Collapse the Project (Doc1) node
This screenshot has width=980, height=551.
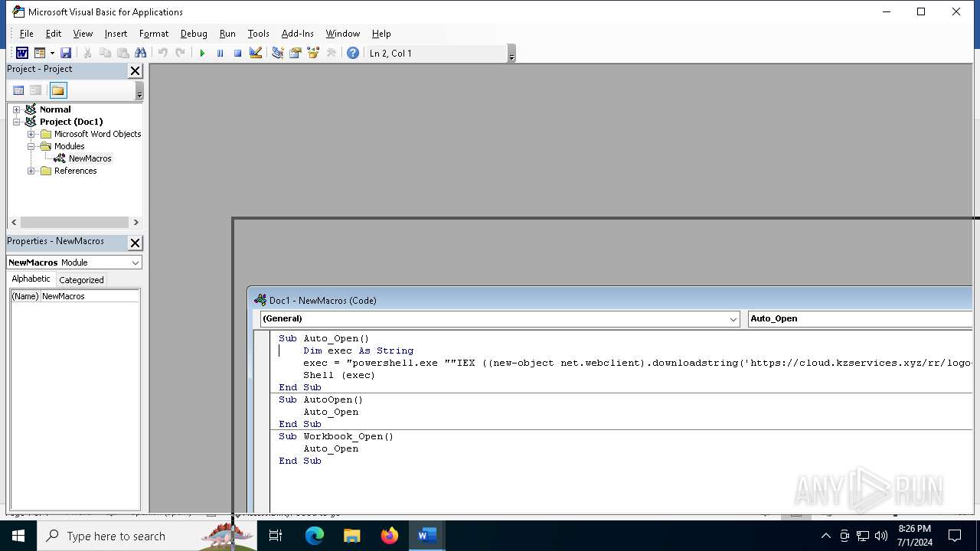[x=16, y=122]
